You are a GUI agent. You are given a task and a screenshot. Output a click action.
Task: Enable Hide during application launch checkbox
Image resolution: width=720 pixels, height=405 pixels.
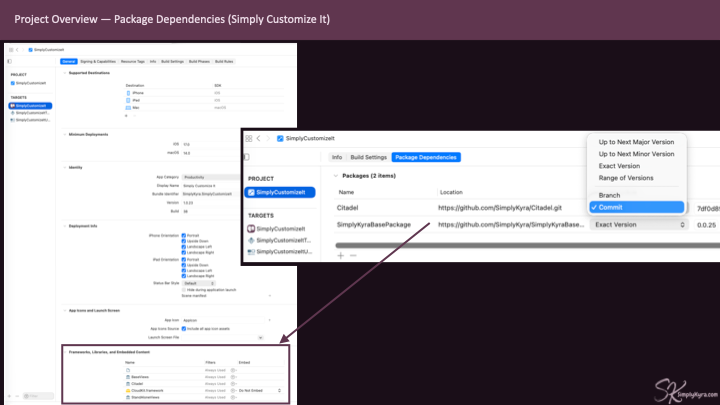(x=184, y=290)
